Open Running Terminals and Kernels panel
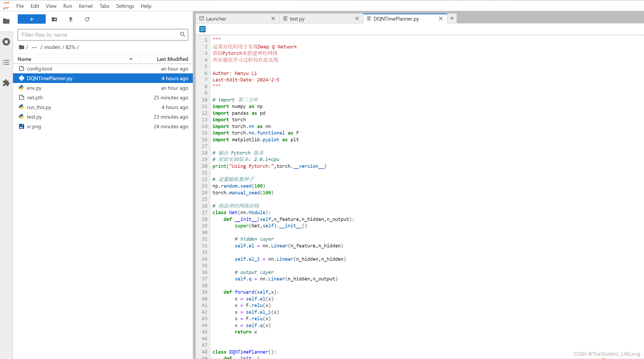 pyautogui.click(x=6, y=42)
